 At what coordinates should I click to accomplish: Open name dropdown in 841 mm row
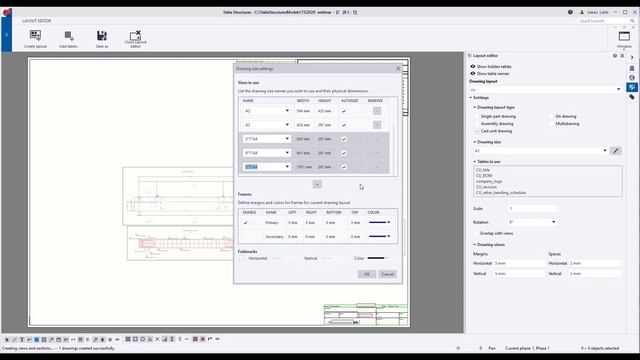(287, 153)
